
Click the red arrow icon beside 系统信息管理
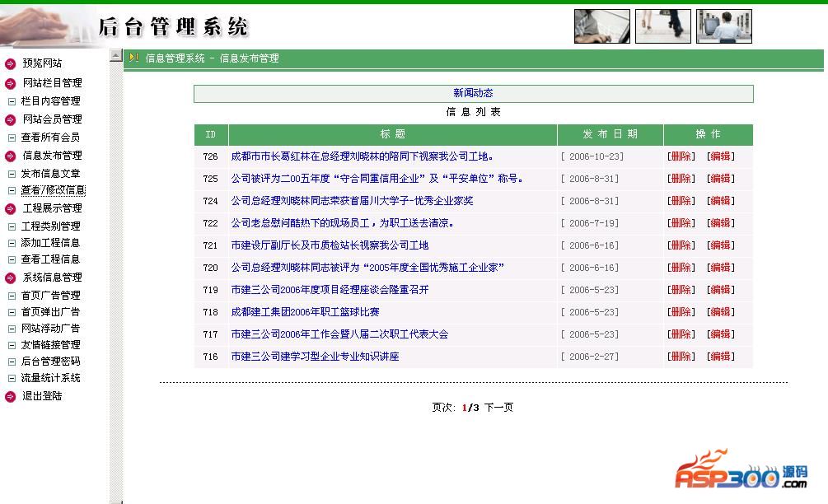pyautogui.click(x=10, y=278)
